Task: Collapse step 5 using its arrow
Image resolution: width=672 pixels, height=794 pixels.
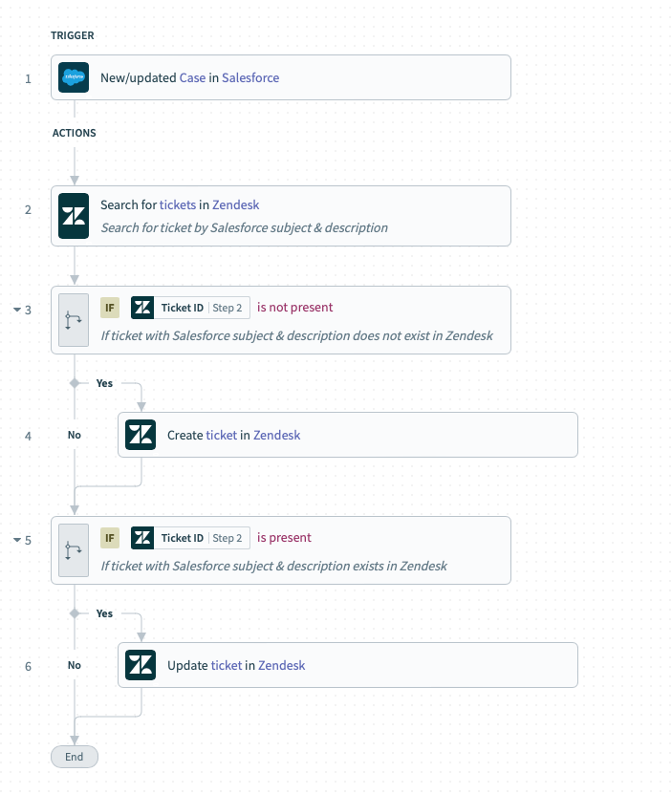Action: (x=17, y=540)
